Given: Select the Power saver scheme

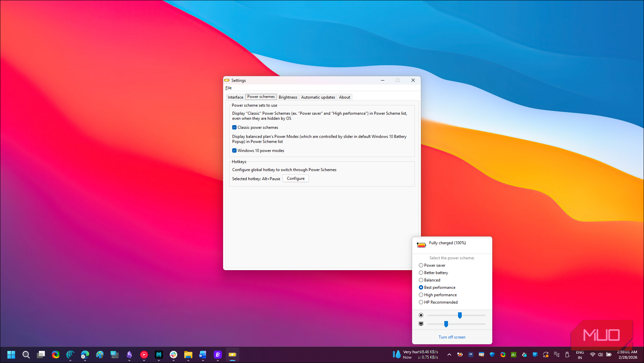Looking at the screenshot, I should click(x=432, y=265).
